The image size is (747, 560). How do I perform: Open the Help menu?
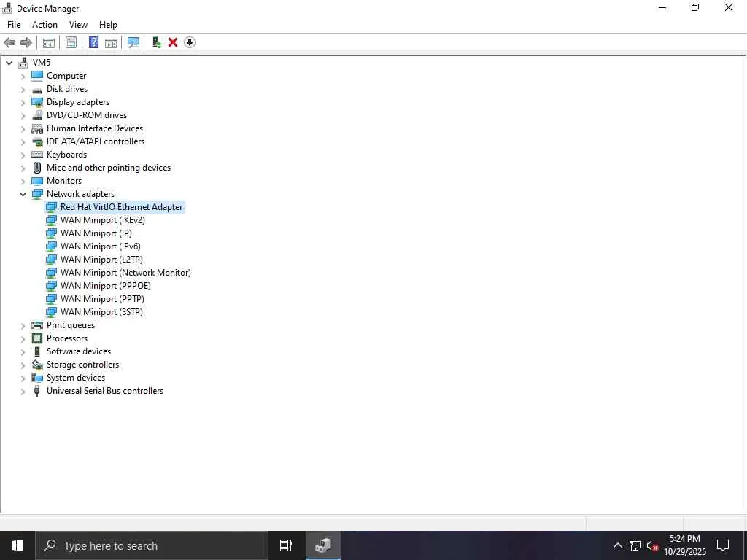(x=108, y=25)
